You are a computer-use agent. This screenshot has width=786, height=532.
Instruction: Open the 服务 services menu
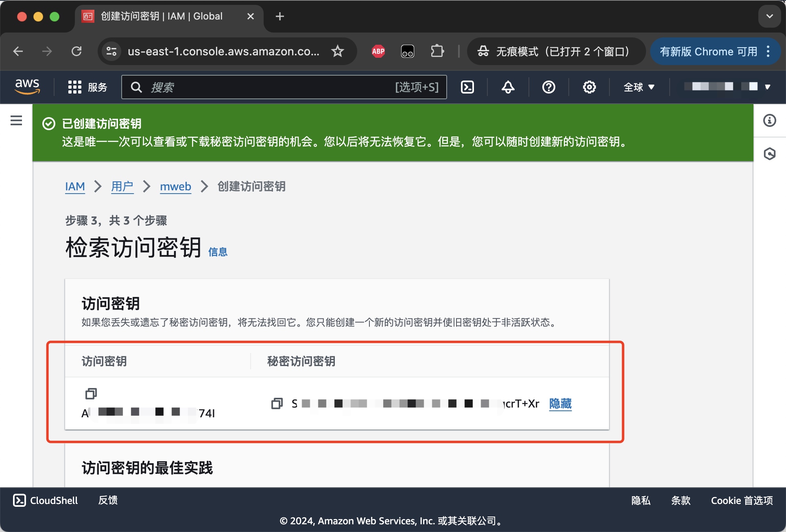[87, 87]
